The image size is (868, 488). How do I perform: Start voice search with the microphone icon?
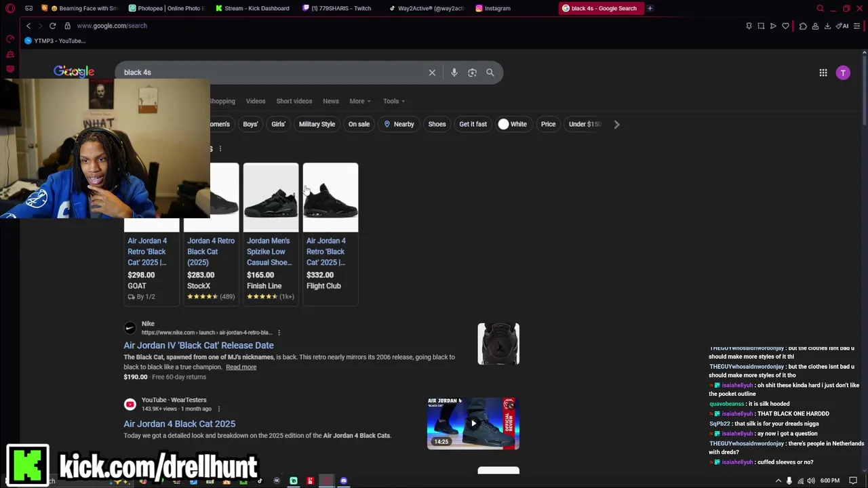[454, 73]
